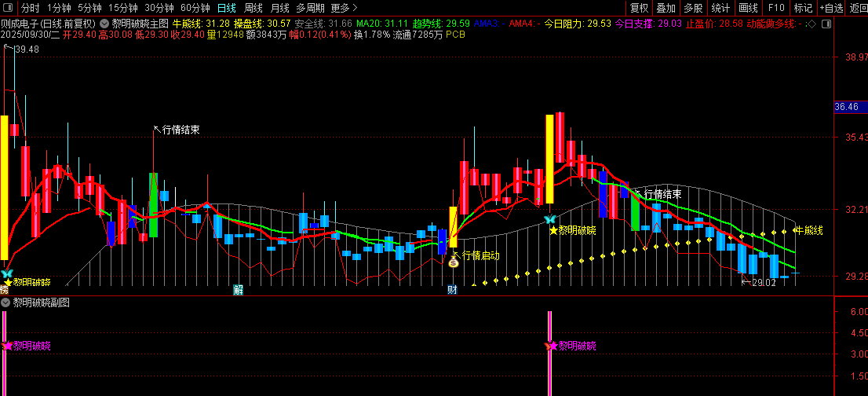Open the 更多 periods menu

[x=344, y=8]
